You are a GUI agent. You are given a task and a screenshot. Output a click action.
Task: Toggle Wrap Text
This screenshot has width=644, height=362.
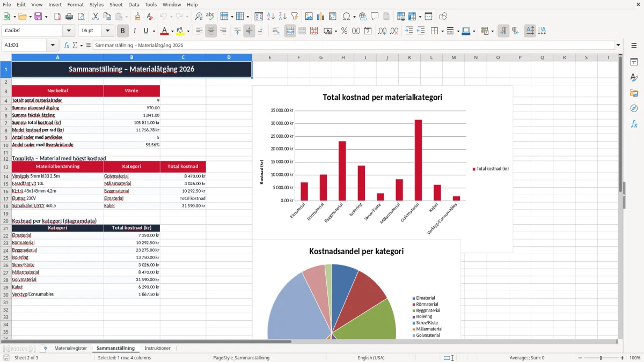tap(276, 31)
